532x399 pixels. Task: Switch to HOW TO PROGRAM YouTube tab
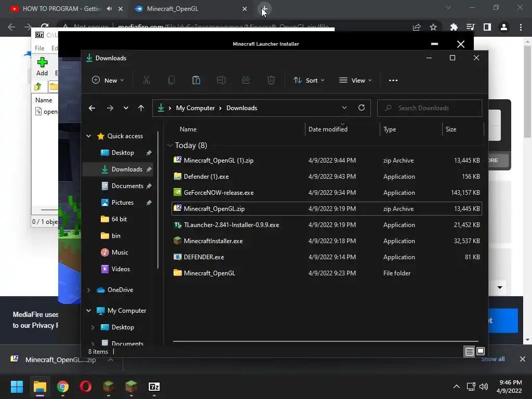click(61, 9)
